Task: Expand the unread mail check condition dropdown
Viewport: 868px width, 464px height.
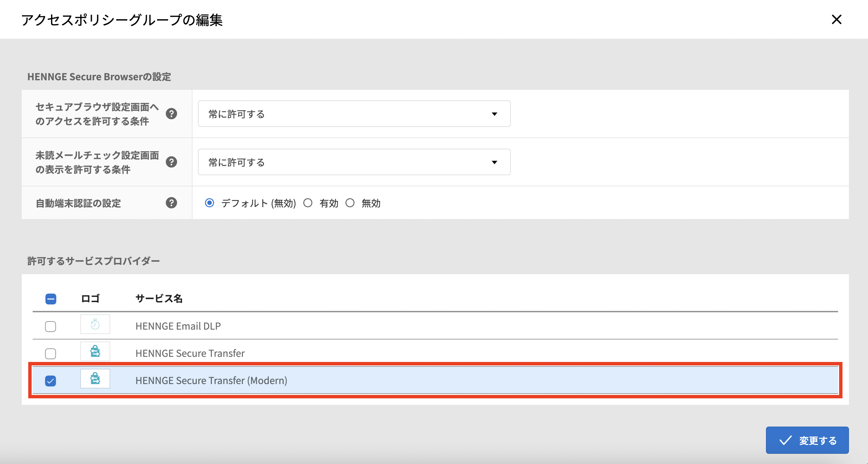Action: click(354, 162)
